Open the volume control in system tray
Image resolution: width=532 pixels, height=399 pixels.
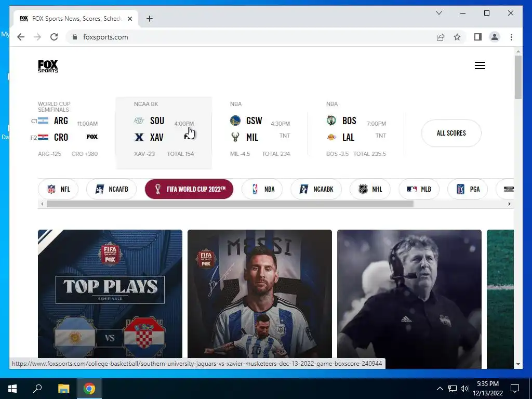tap(464, 389)
